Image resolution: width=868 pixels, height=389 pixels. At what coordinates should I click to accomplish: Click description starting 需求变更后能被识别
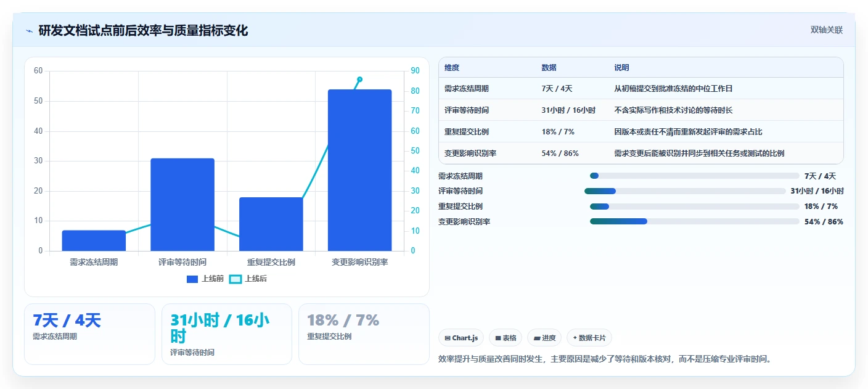tap(699, 154)
